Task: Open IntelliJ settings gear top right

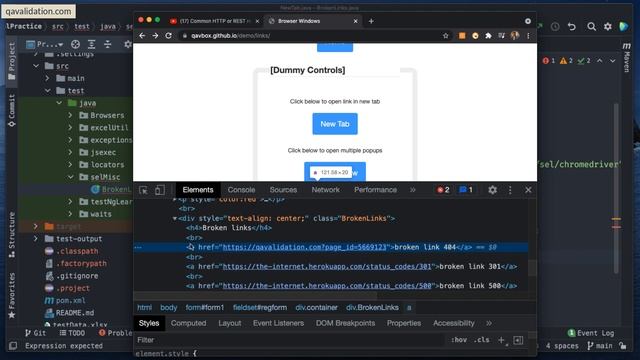Action: point(608,27)
